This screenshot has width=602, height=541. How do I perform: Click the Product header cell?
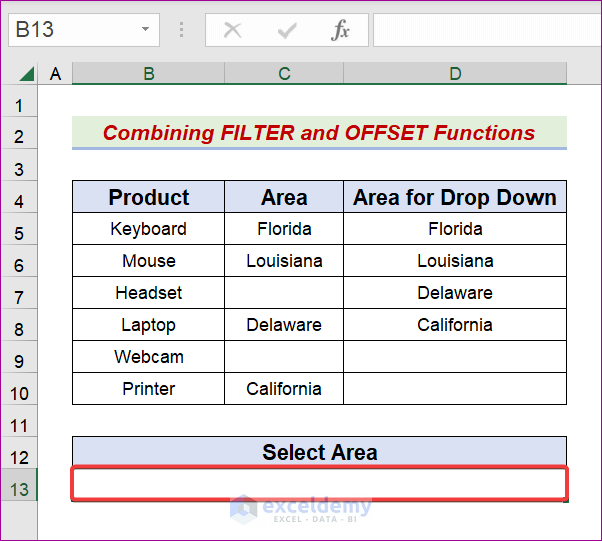pos(148,197)
